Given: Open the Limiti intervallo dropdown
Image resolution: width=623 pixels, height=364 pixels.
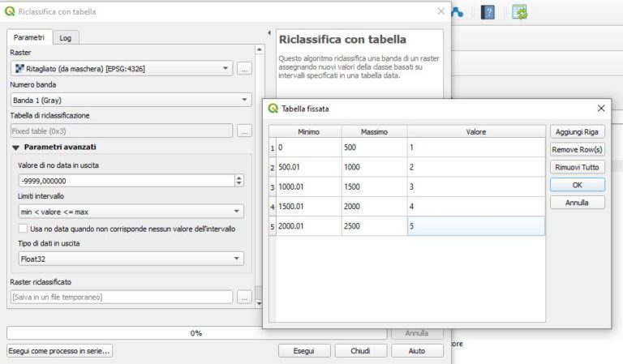Looking at the screenshot, I should point(130,212).
